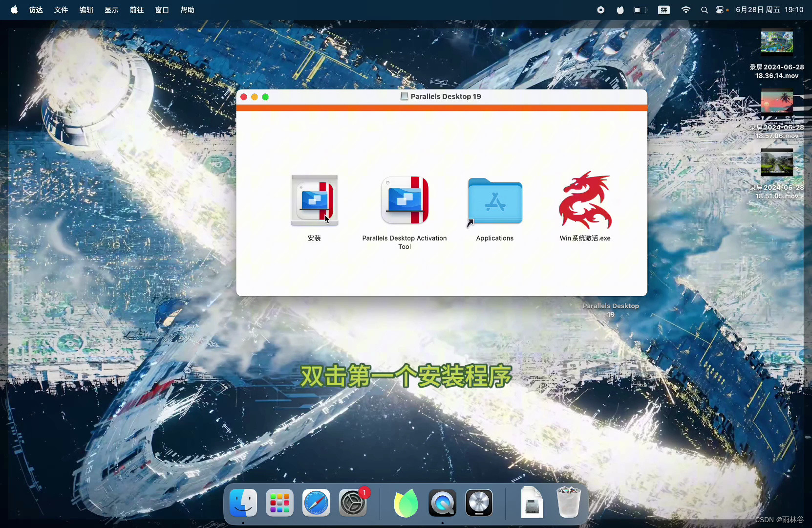Open QuickTime Player from the Dock
The width and height of the screenshot is (812, 528).
click(x=443, y=503)
